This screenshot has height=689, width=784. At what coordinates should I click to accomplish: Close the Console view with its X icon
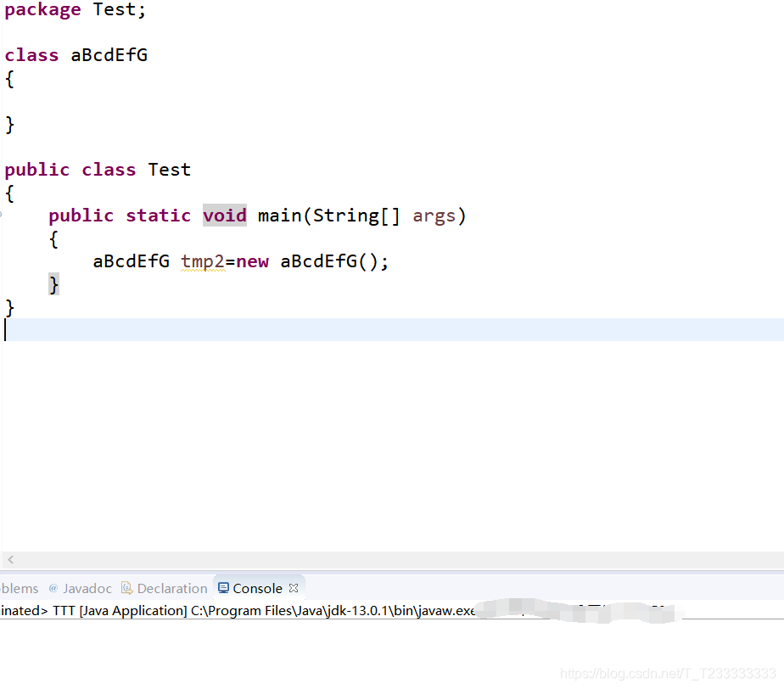[294, 588]
